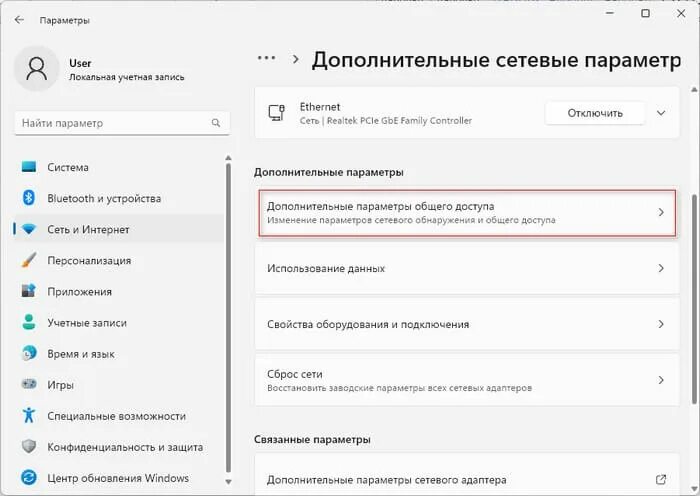Open Сброс сети

[467, 380]
